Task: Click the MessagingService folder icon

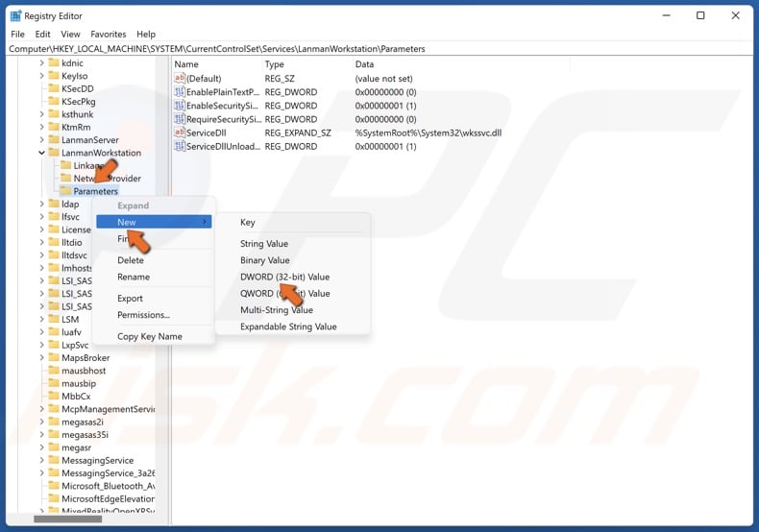Action: coord(54,460)
